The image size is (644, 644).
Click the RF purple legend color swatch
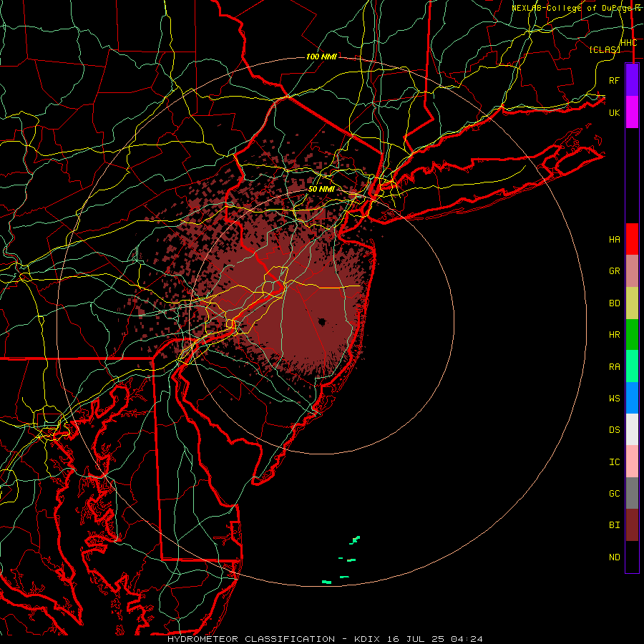coord(632,80)
